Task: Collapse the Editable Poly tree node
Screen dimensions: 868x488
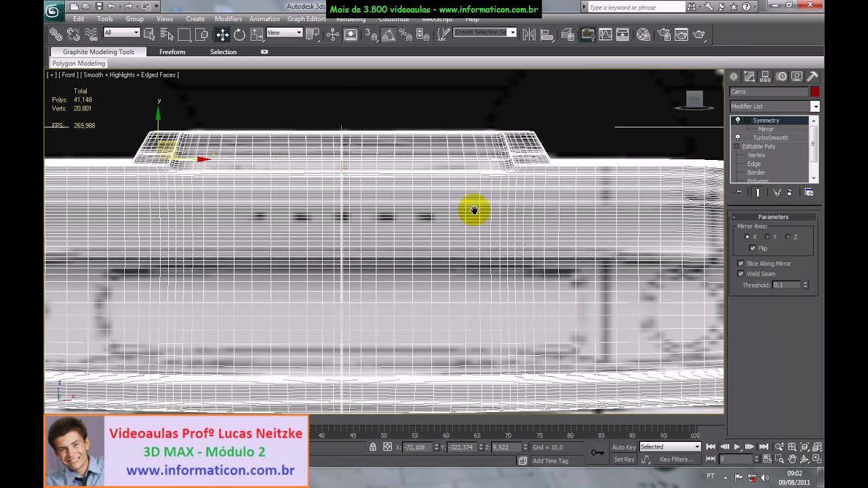Action: tap(736, 146)
